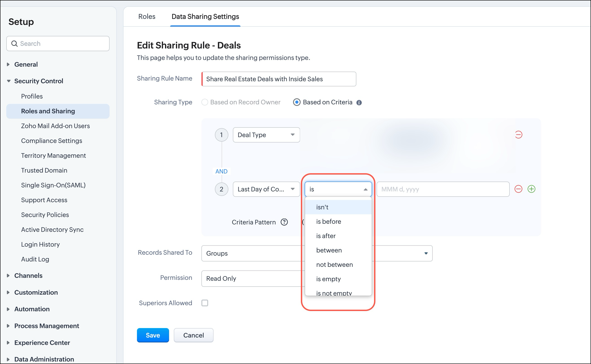Remove criteria row 2 with red minus icon
591x364 pixels.
518,189
